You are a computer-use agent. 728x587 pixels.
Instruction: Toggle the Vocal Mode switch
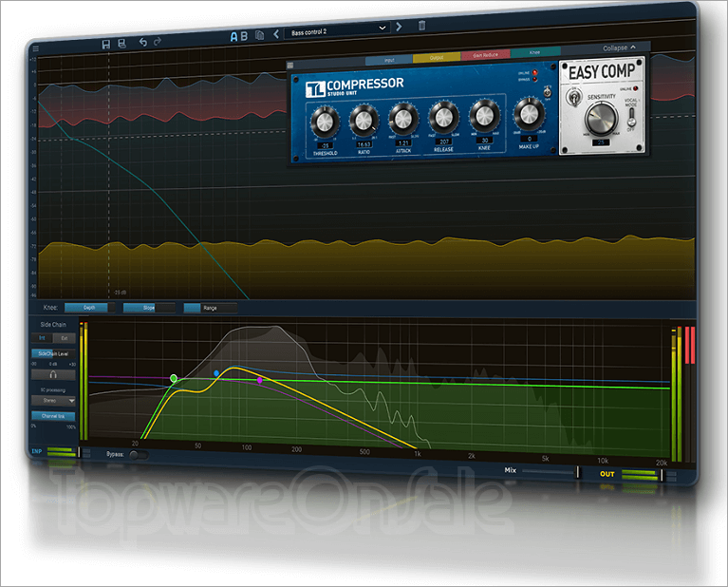point(631,120)
